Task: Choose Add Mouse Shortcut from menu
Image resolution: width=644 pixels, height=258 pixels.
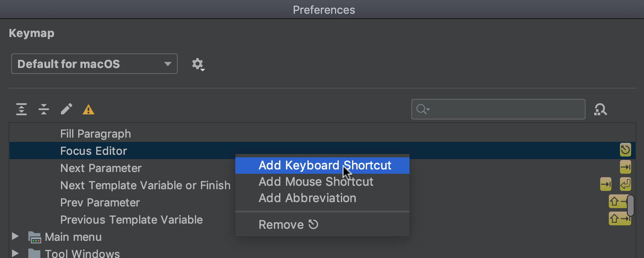Action: pyautogui.click(x=316, y=182)
